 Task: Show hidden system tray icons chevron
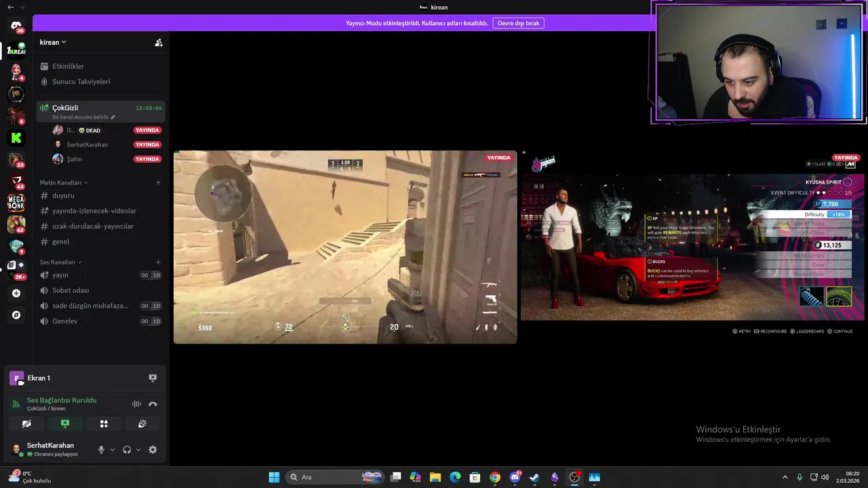tap(785, 477)
